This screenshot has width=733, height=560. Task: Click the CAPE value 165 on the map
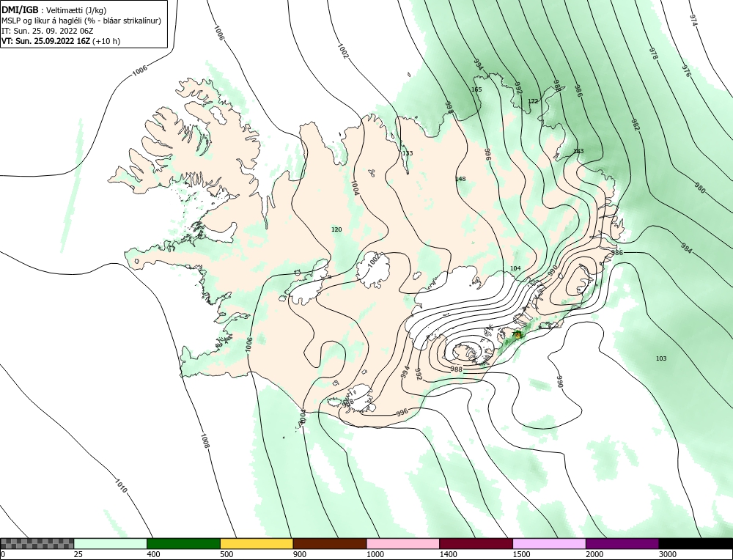pos(476,89)
